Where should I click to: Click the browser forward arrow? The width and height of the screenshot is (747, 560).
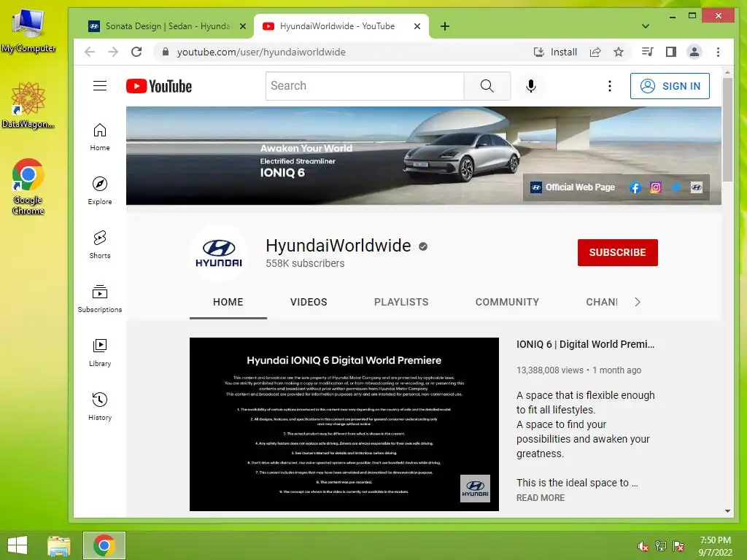[x=113, y=52]
